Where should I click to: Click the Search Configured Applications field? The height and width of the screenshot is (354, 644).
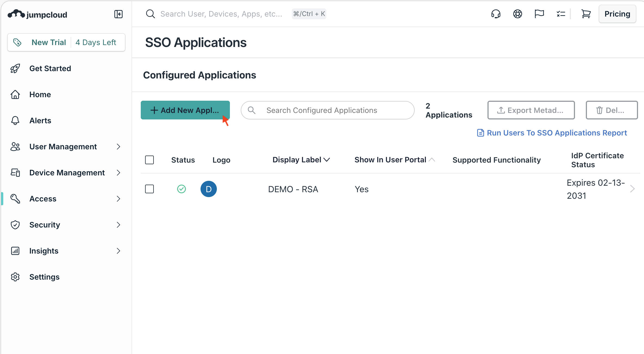[x=327, y=110]
